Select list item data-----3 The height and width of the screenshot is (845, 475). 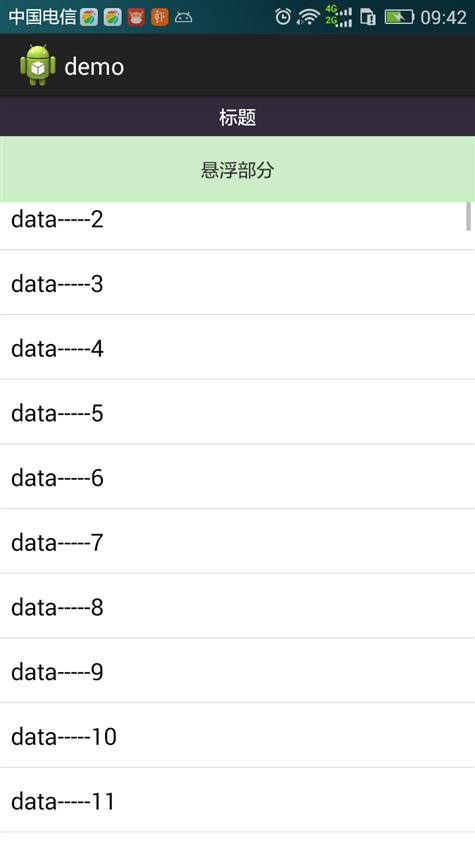pyautogui.click(x=237, y=282)
